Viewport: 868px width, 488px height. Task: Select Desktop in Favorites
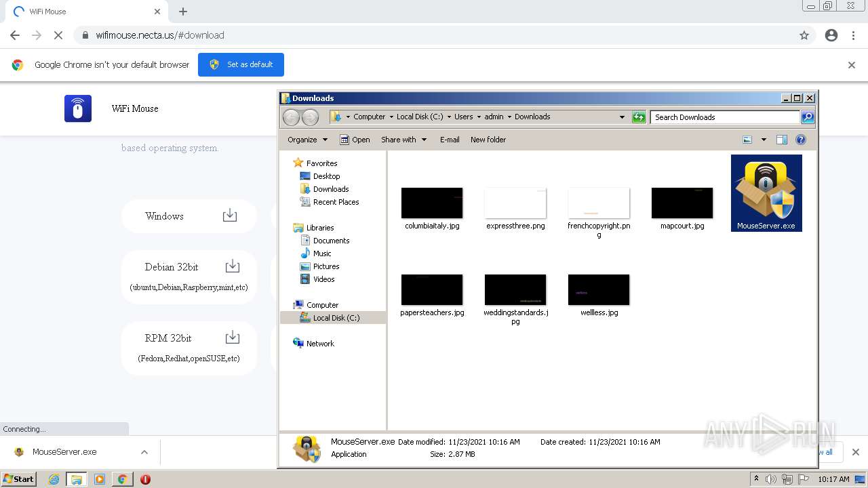click(326, 176)
